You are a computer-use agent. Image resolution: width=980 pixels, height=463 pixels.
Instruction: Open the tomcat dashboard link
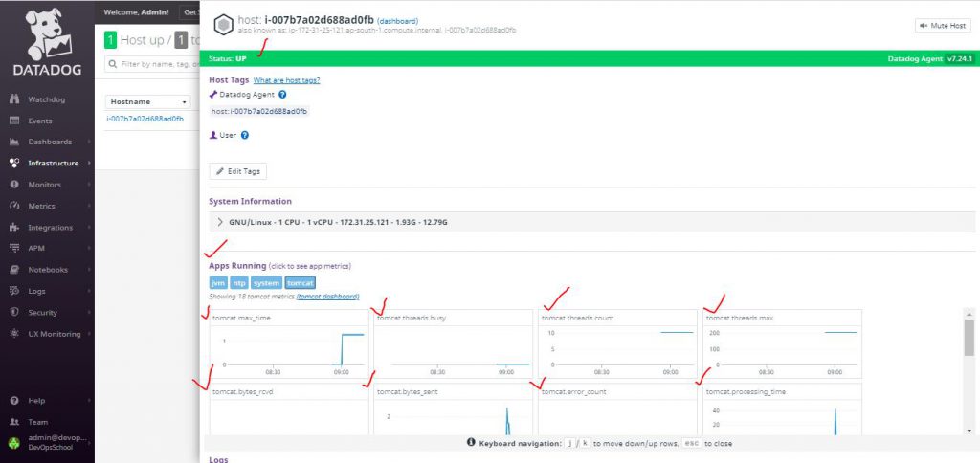[327, 297]
